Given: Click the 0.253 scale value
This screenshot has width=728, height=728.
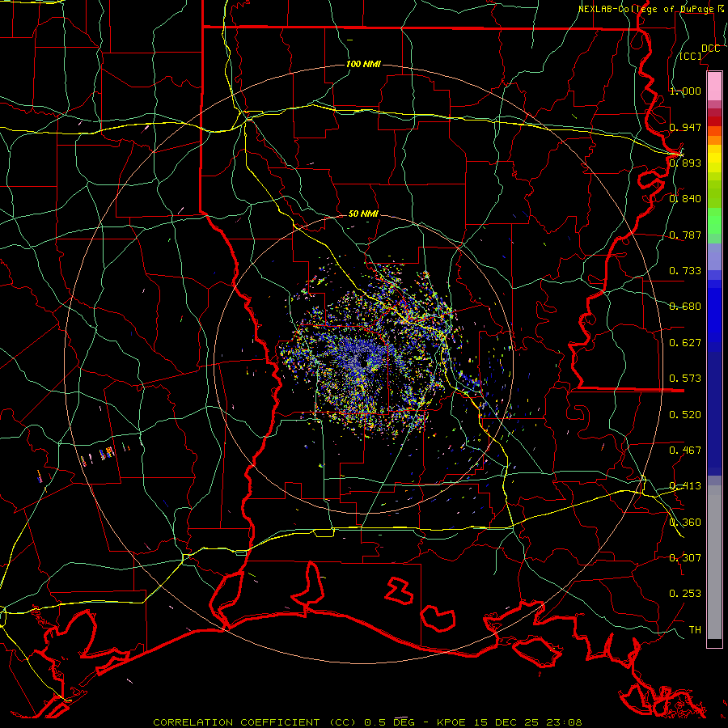Looking at the screenshot, I should tap(685, 594).
